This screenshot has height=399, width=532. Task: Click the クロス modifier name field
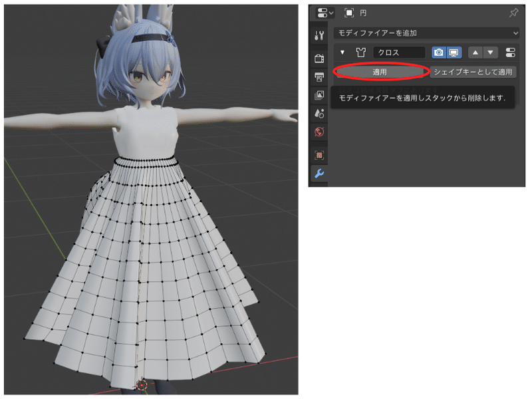point(399,53)
